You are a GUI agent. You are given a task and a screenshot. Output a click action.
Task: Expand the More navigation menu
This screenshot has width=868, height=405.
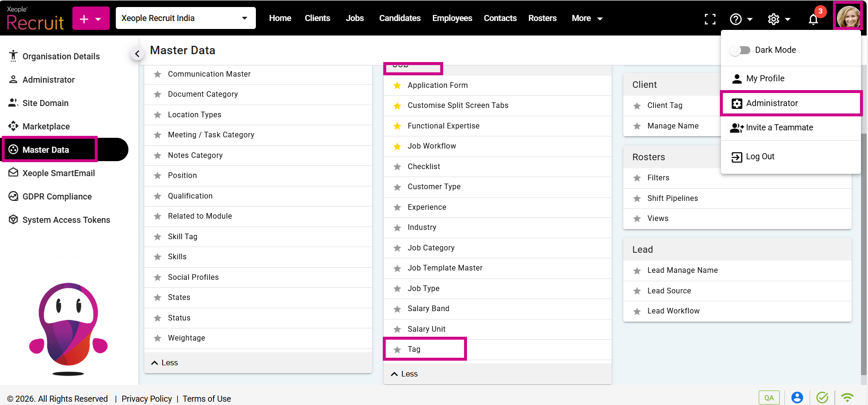tap(587, 18)
